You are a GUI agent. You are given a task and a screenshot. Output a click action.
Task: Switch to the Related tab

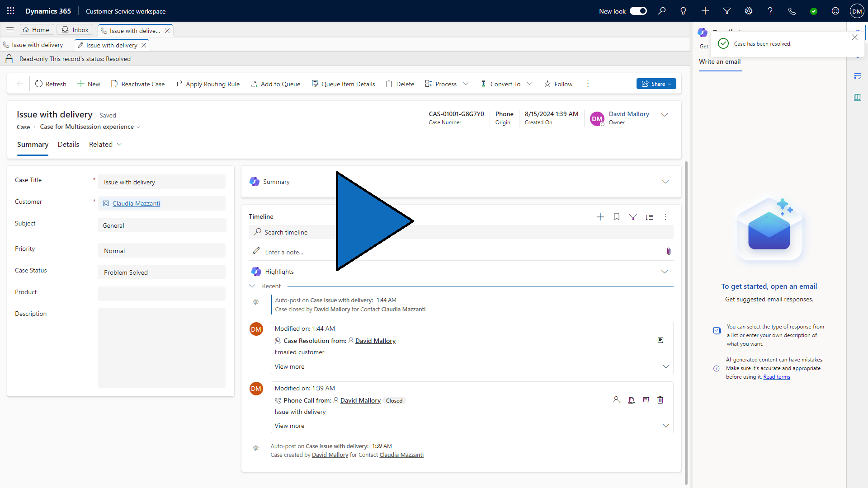pyautogui.click(x=105, y=144)
